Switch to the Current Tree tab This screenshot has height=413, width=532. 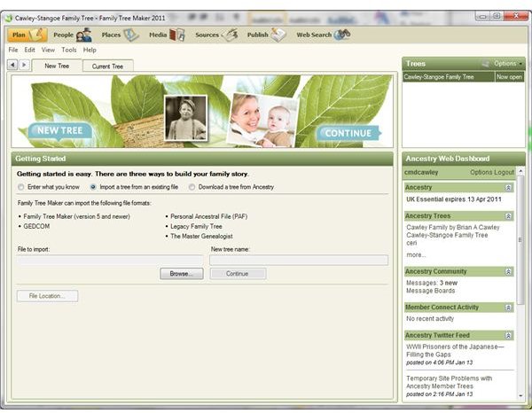(x=107, y=66)
